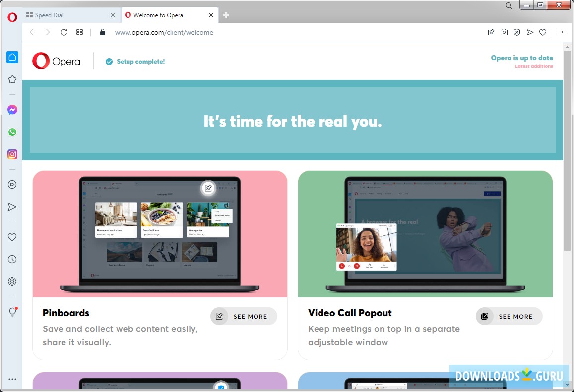The height and width of the screenshot is (392, 574).
Task: Open Easy Setup sliders icon
Action: click(561, 32)
